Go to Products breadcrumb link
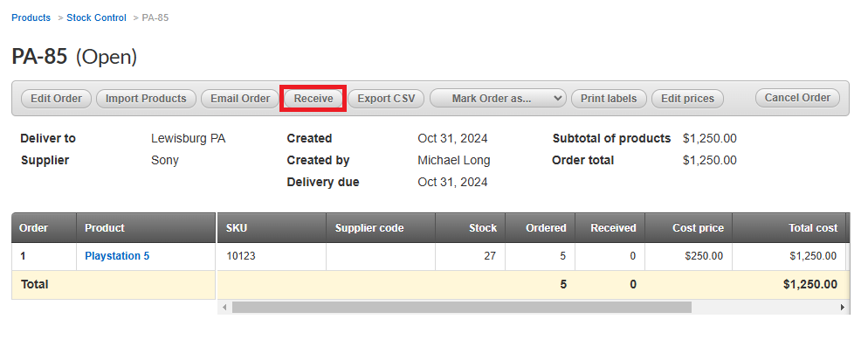The width and height of the screenshot is (868, 340). (31, 17)
